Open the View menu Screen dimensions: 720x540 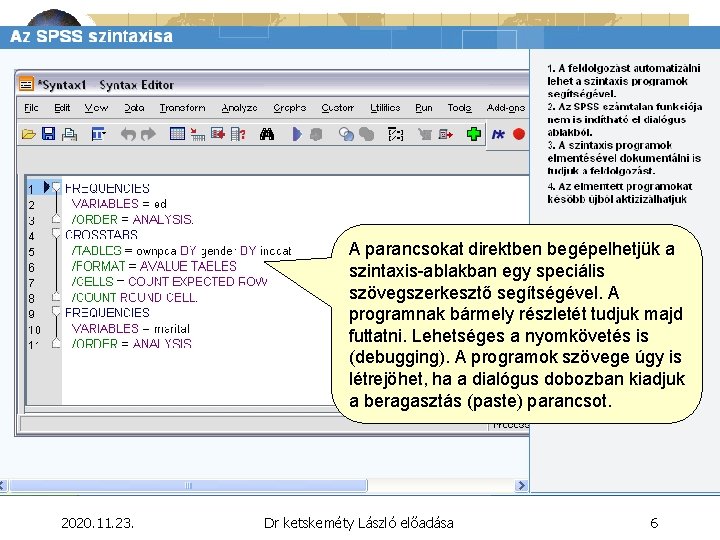(x=96, y=107)
